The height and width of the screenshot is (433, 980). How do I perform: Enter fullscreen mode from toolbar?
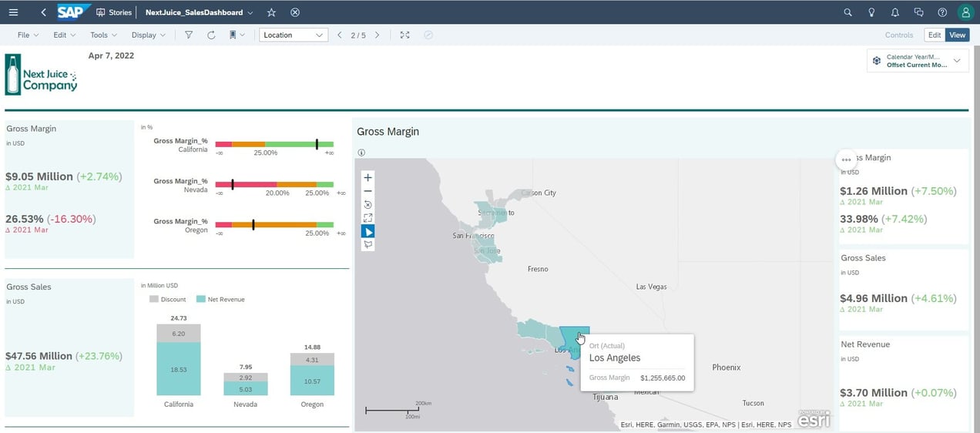[x=404, y=35]
